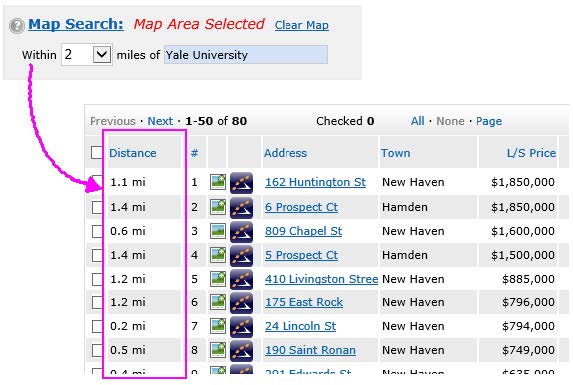Open photo icon for 809 Chapel St

(x=218, y=231)
